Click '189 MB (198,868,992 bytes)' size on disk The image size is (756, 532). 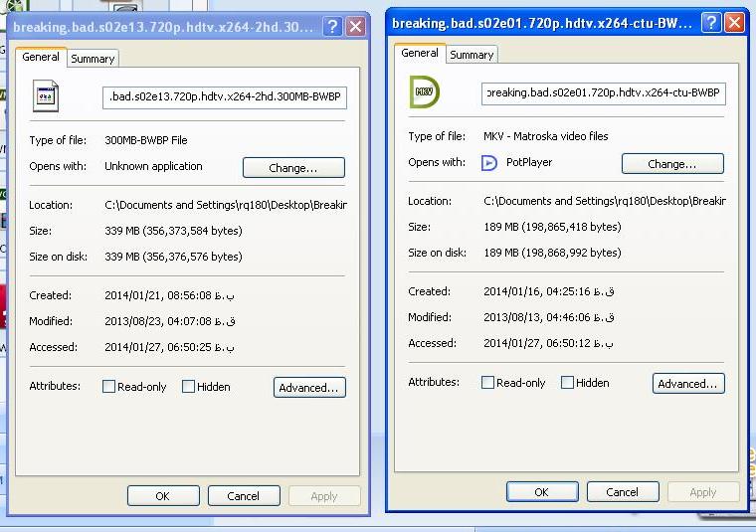click(x=552, y=253)
